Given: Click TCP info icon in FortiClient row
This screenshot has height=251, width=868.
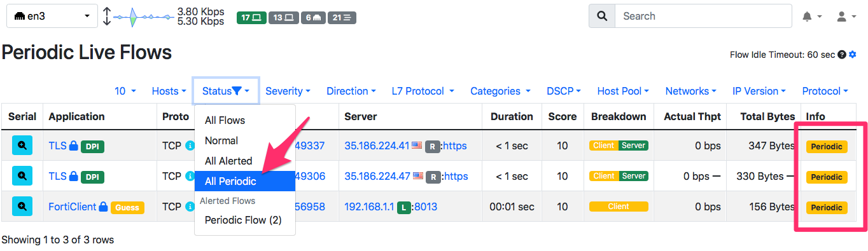Looking at the screenshot, I should 189,207.
